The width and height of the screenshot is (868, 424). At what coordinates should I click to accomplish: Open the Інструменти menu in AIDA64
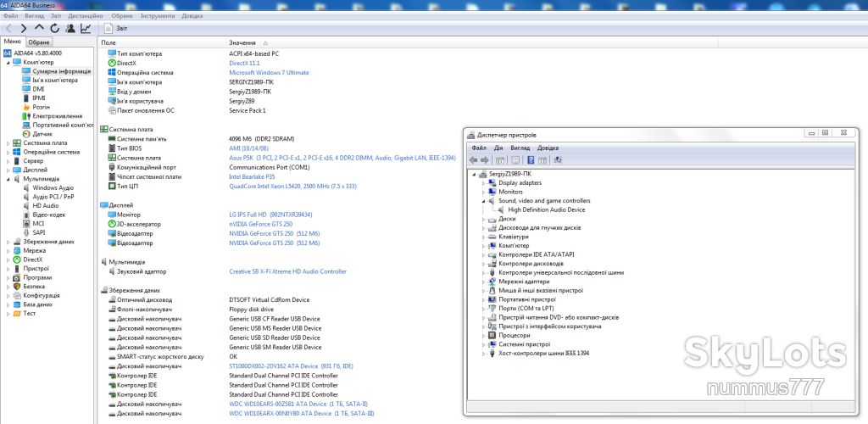click(x=158, y=16)
